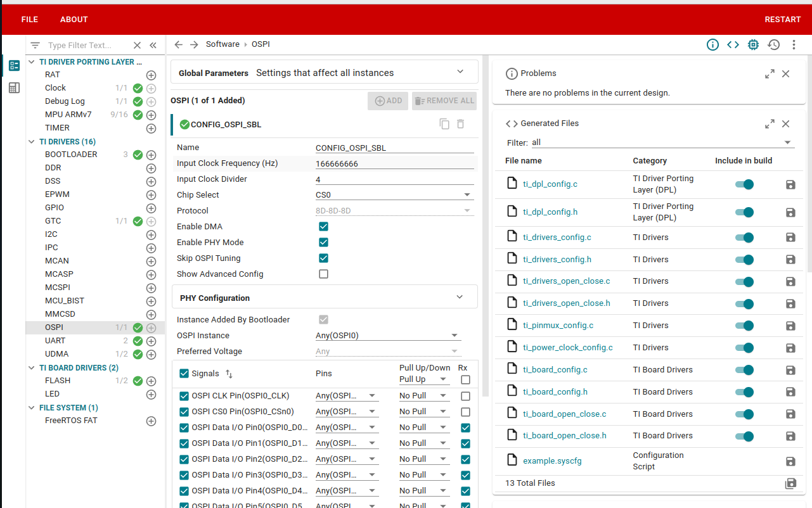Navigate back with the left arrow
Screen dimensions: 812x508
[x=179, y=44]
